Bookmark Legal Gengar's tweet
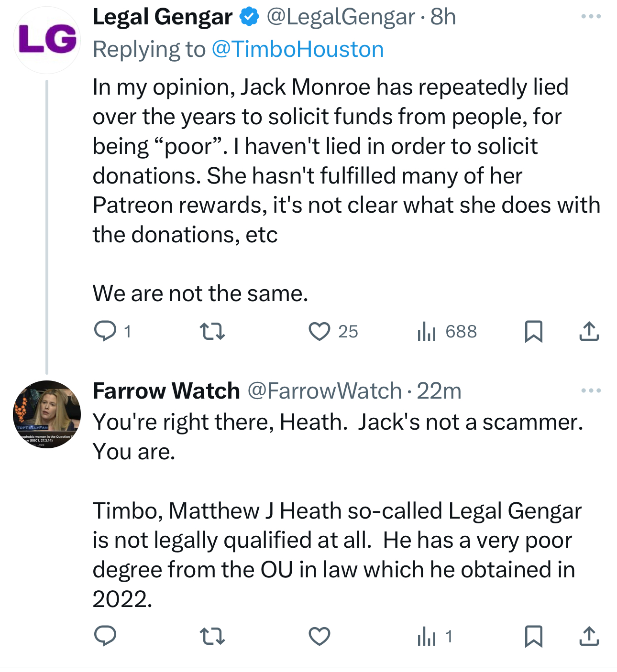This screenshot has width=617, height=672. 533,331
